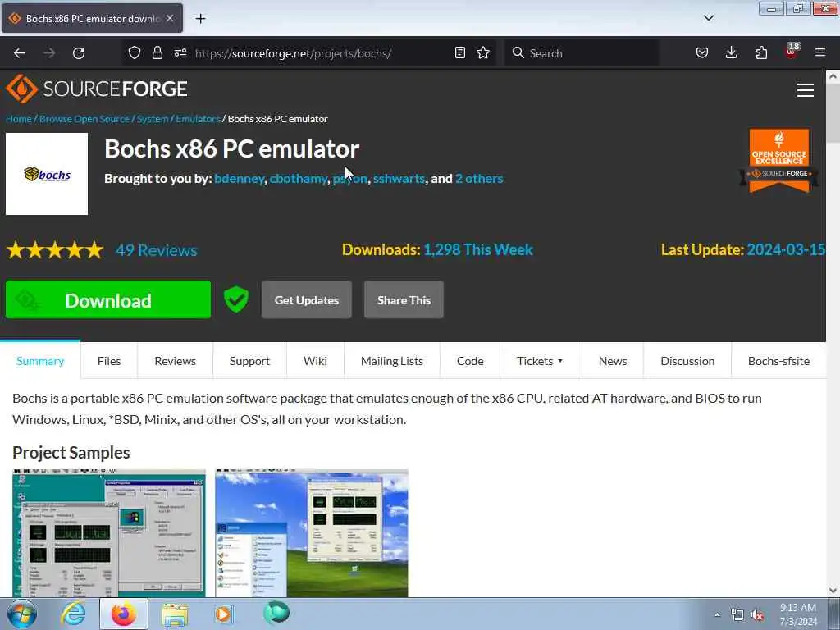The width and height of the screenshot is (840, 630).
Task: Open the 49 Reviews link
Action: [157, 250]
